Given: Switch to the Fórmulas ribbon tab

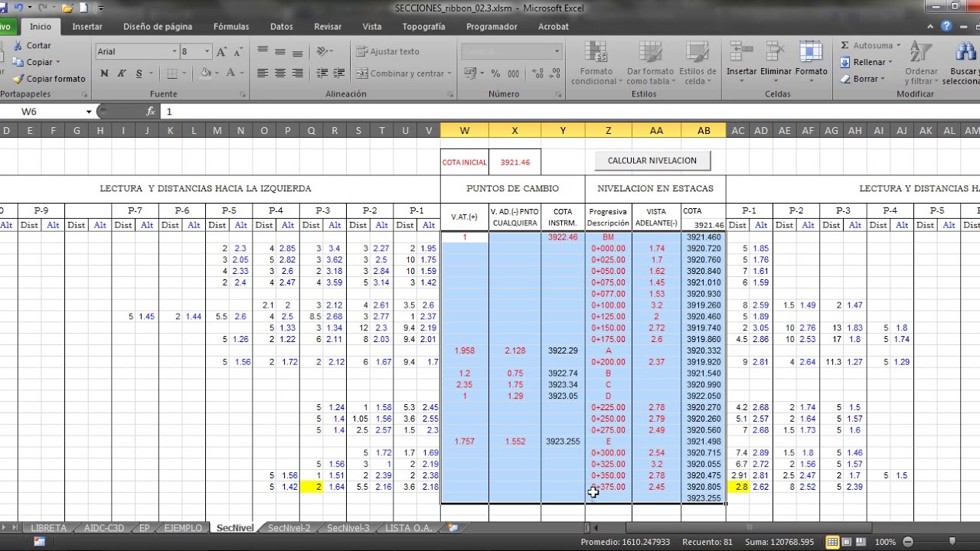Looking at the screenshot, I should [x=231, y=26].
